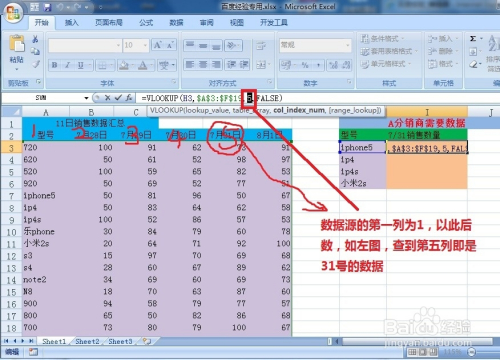Align text right icon

[x=216, y=64]
